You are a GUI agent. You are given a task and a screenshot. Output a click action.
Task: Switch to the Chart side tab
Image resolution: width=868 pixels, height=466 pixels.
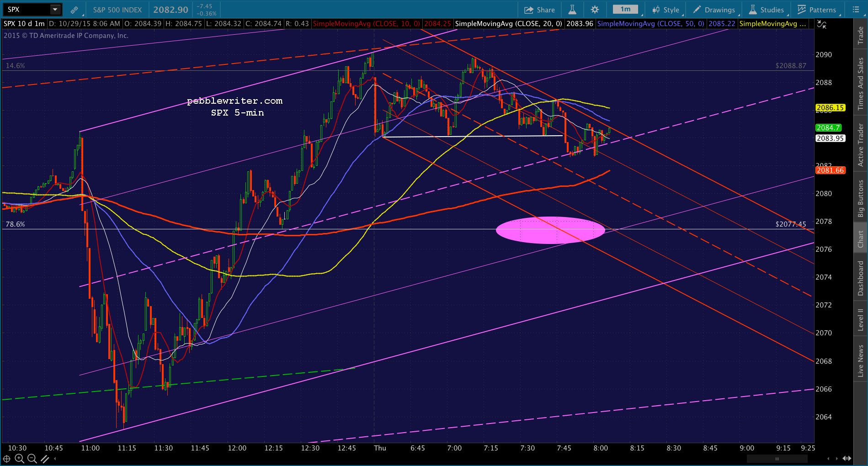861,238
